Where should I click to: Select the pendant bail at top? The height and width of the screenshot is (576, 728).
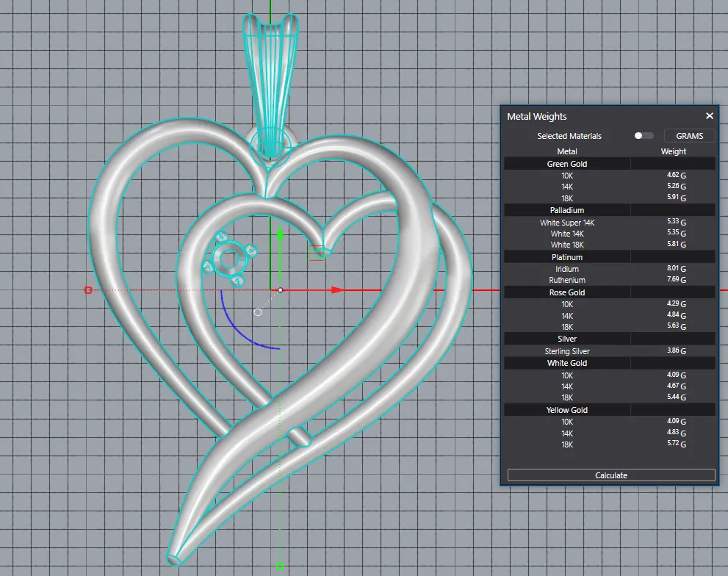(x=270, y=81)
